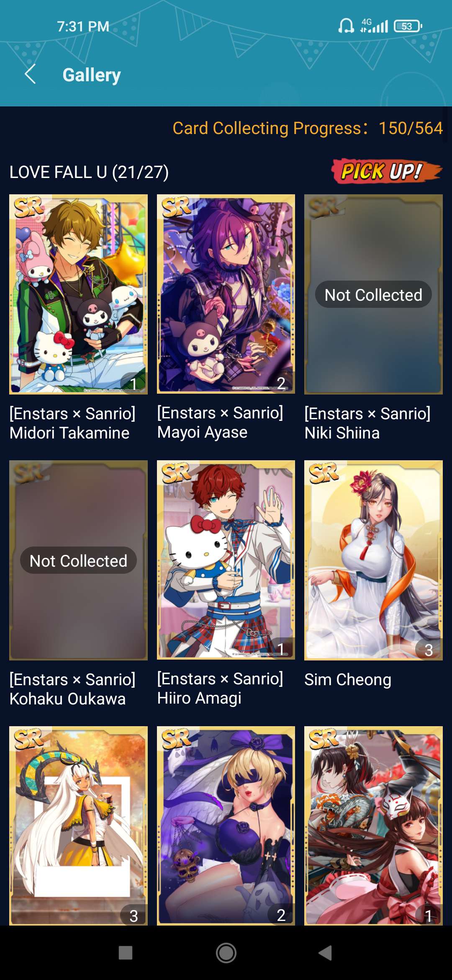Tap the Android recent apps square

[126, 953]
